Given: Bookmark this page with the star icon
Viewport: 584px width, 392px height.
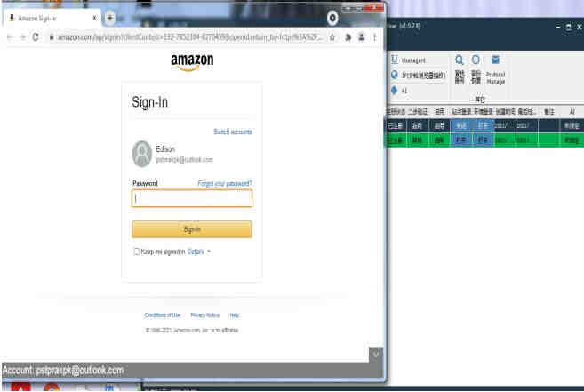Looking at the screenshot, I should click(332, 37).
